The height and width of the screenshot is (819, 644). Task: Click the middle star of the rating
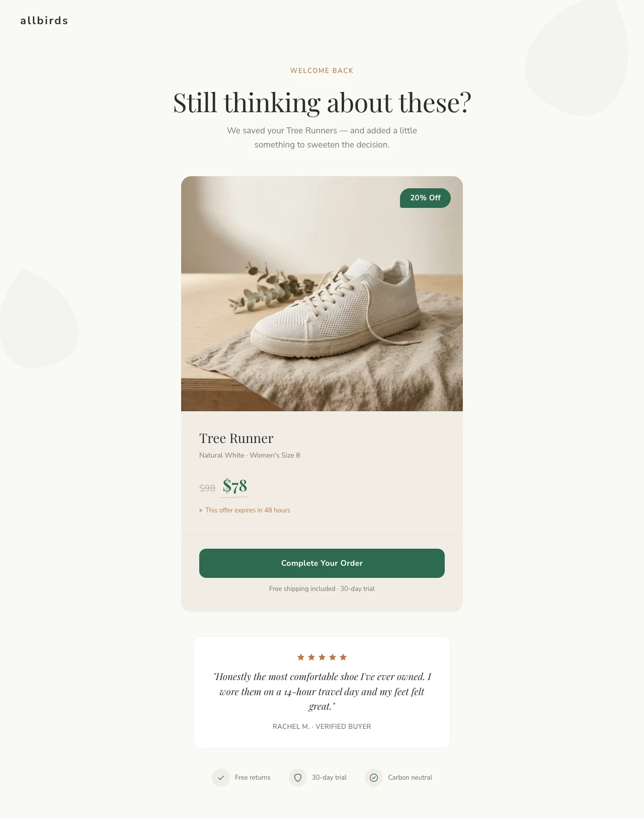322,657
